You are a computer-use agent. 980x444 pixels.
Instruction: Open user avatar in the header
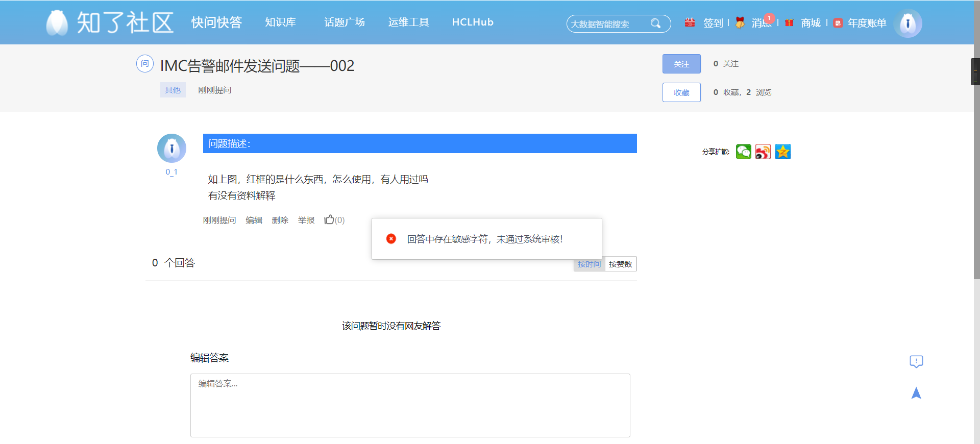[908, 23]
